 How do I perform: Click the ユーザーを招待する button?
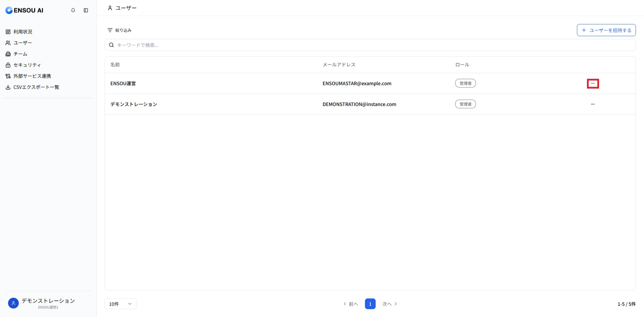tap(606, 30)
